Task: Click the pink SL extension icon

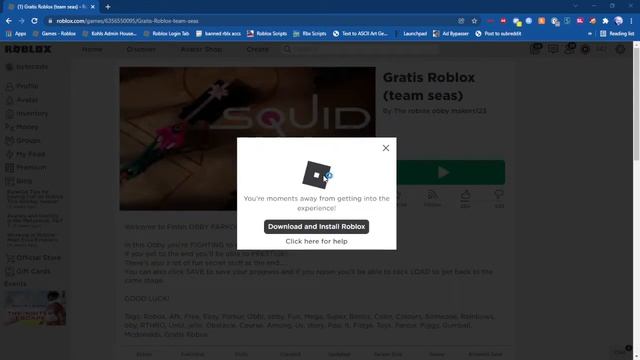Action: (580, 21)
